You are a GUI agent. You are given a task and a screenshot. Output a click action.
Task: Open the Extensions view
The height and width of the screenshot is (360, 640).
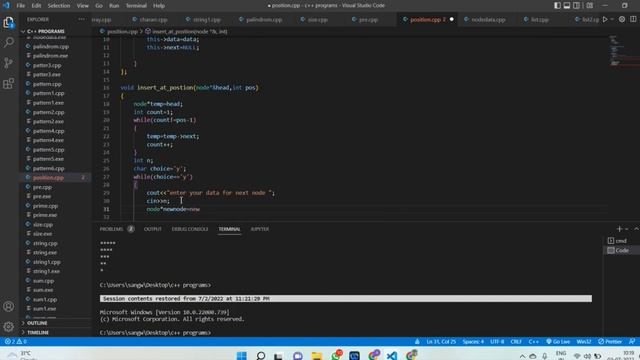click(x=9, y=84)
